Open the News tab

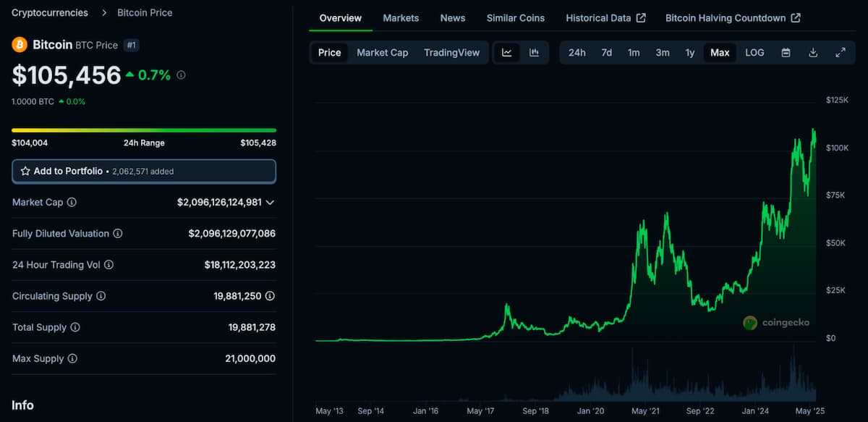coord(453,18)
